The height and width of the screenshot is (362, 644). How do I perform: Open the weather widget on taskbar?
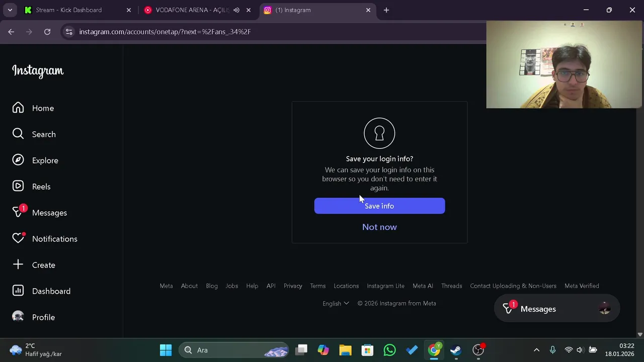pyautogui.click(x=35, y=350)
